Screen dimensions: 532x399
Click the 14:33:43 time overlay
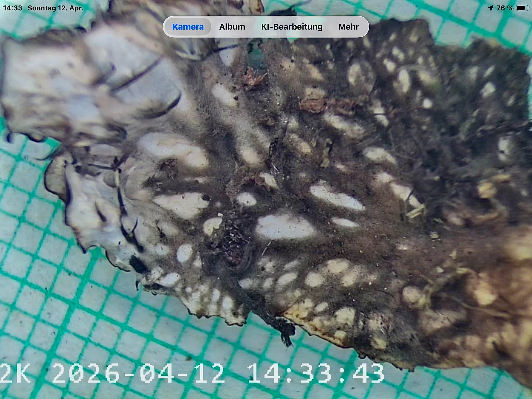point(316,373)
